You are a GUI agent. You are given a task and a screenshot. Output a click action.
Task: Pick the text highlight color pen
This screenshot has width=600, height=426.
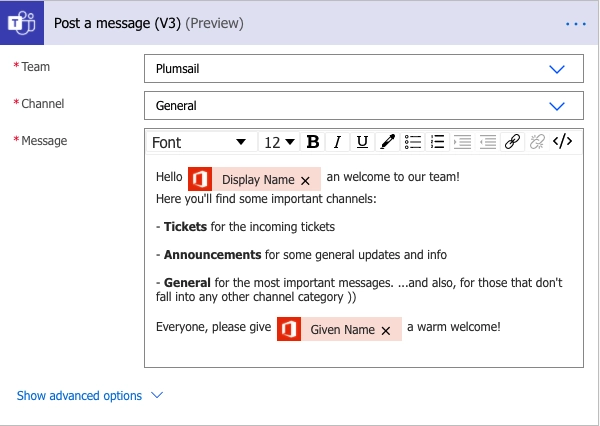pyautogui.click(x=387, y=142)
